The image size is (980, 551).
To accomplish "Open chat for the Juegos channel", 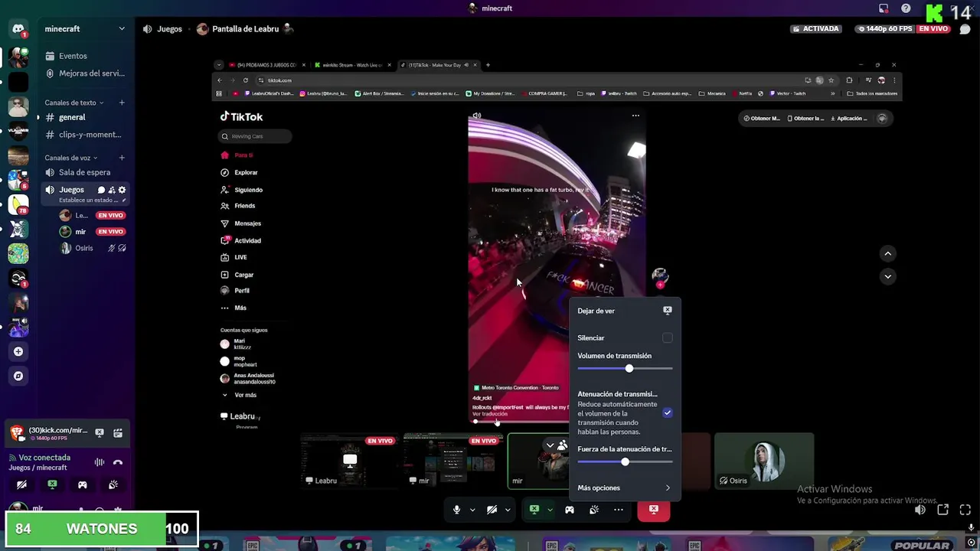I will (x=101, y=190).
